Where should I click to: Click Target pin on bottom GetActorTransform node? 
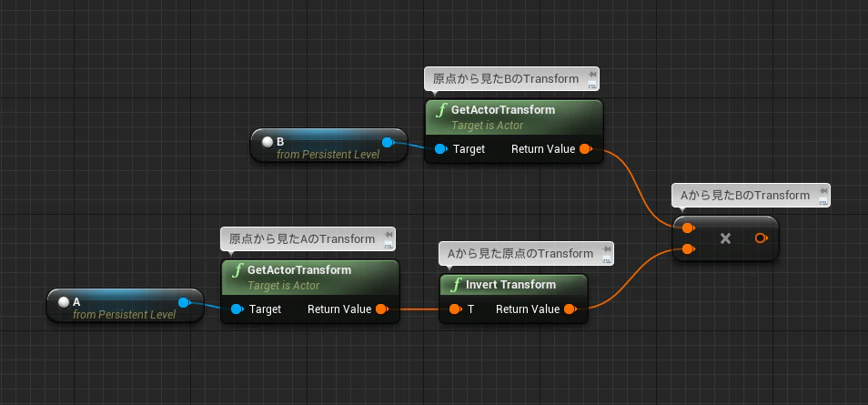(237, 309)
